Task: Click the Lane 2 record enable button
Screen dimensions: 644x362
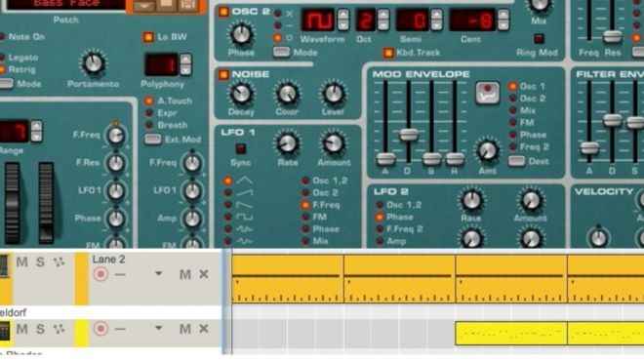Action: 101,274
